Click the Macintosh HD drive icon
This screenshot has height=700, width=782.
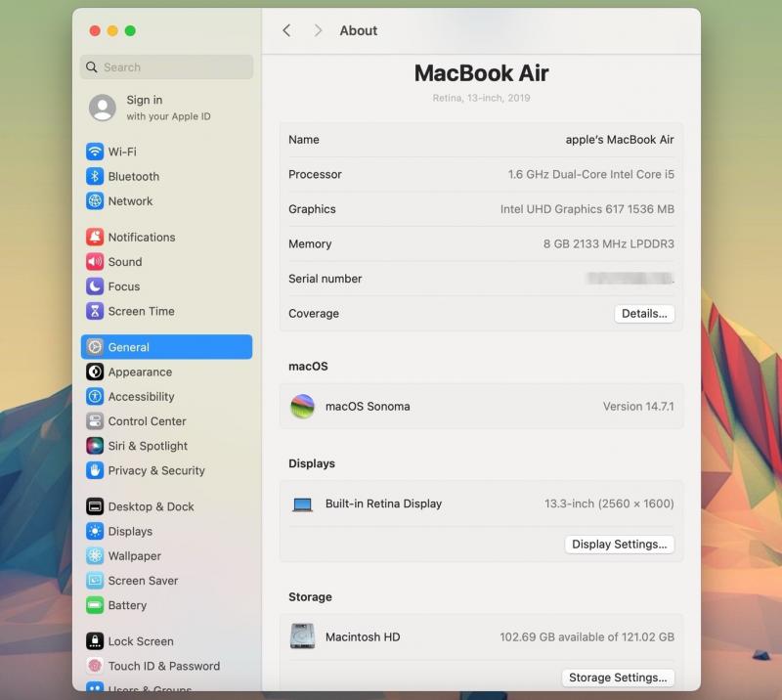pyautogui.click(x=302, y=636)
